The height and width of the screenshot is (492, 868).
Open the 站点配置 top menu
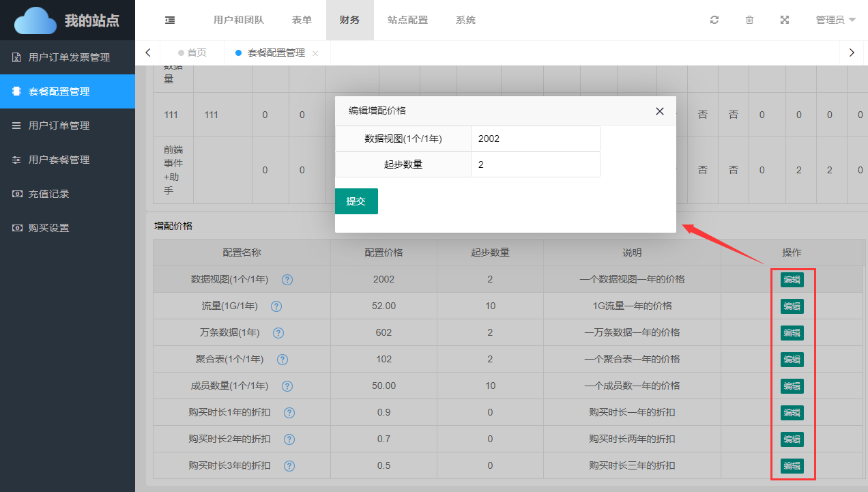[407, 20]
